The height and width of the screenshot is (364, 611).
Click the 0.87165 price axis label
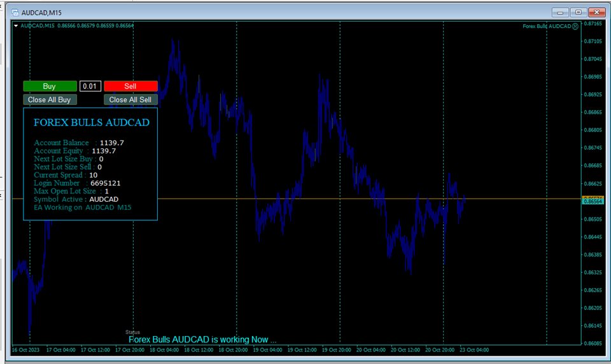pyautogui.click(x=593, y=24)
